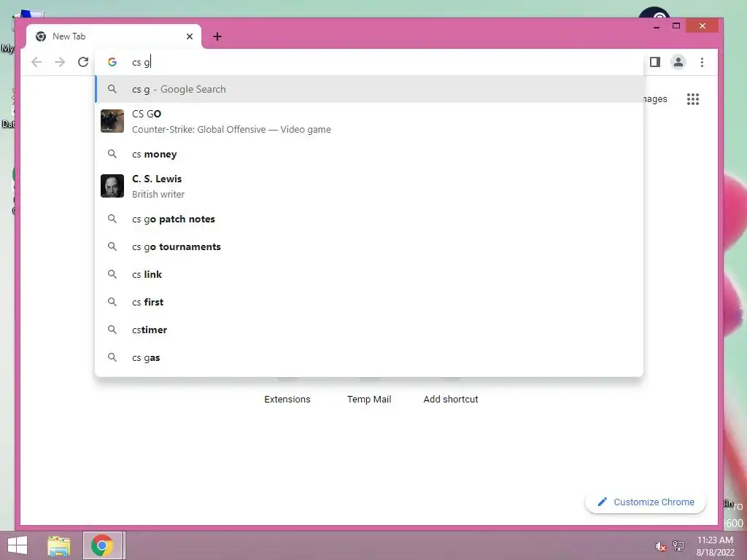Open the Google apps grid

[693, 99]
